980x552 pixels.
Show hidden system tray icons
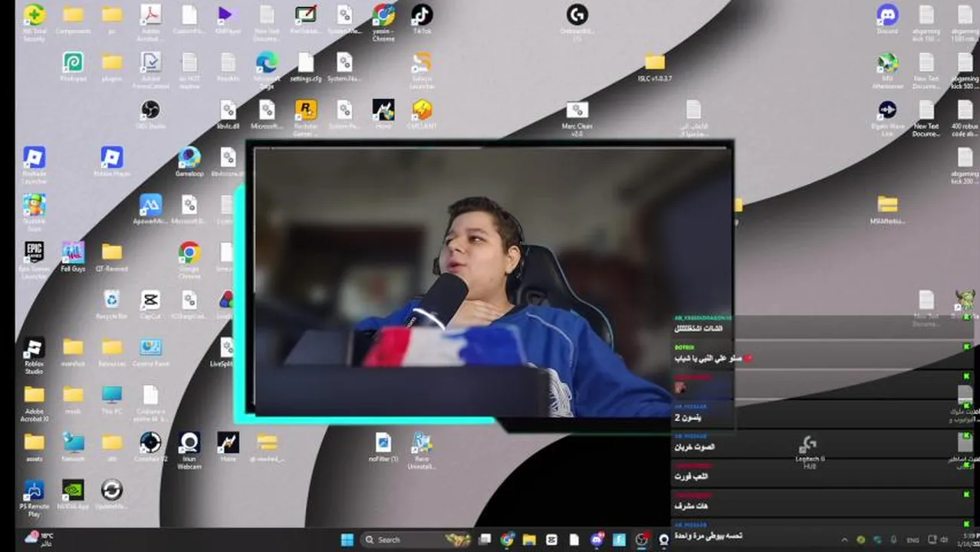[844, 540]
